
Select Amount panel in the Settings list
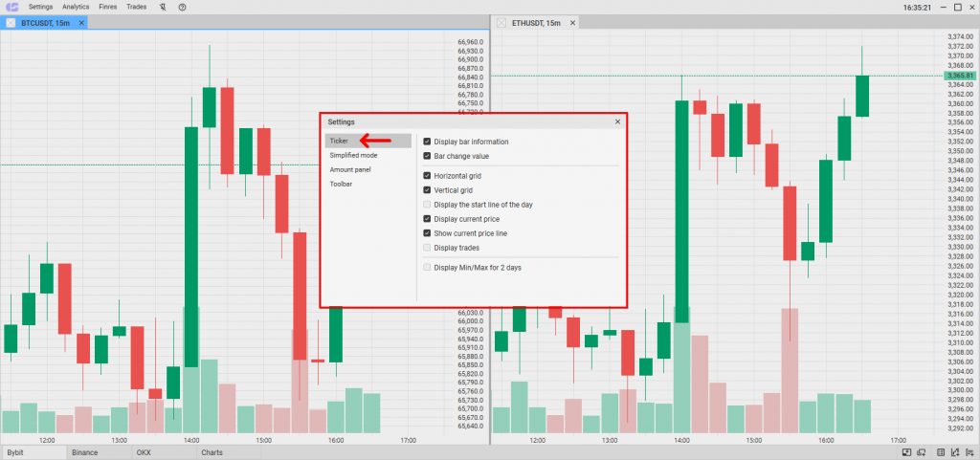[x=368, y=169]
